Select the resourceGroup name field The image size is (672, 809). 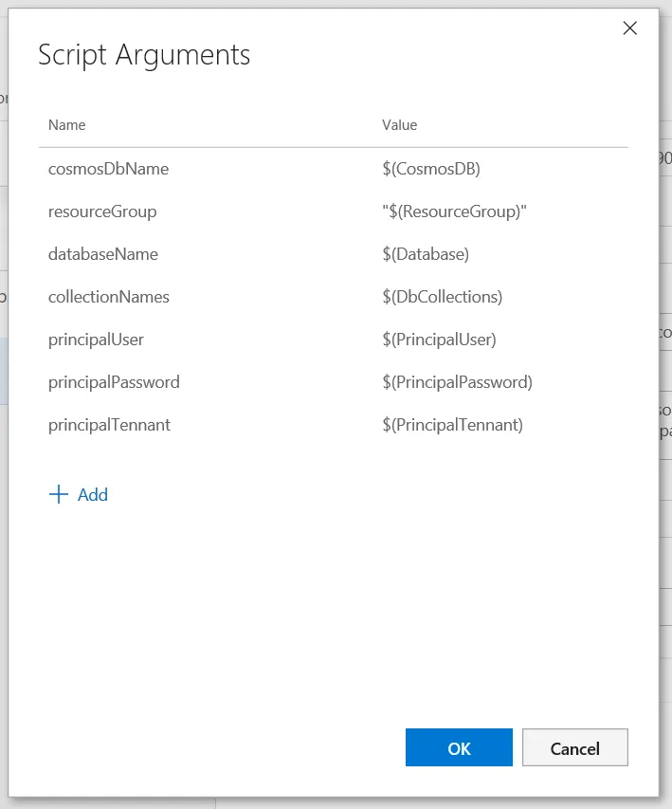click(x=102, y=211)
